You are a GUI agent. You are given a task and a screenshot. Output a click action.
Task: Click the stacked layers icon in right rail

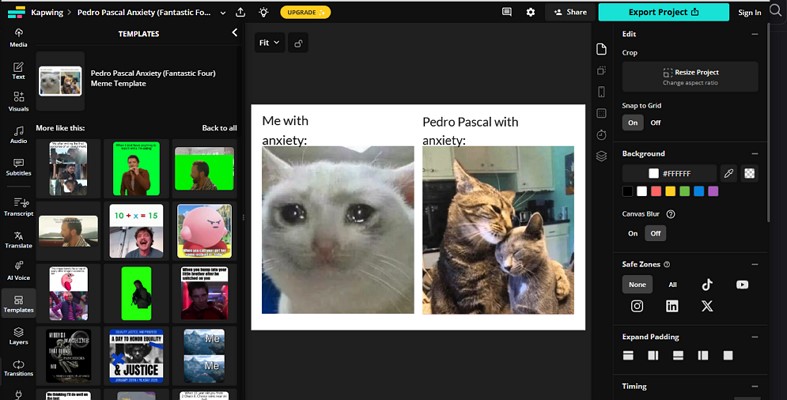pos(601,156)
